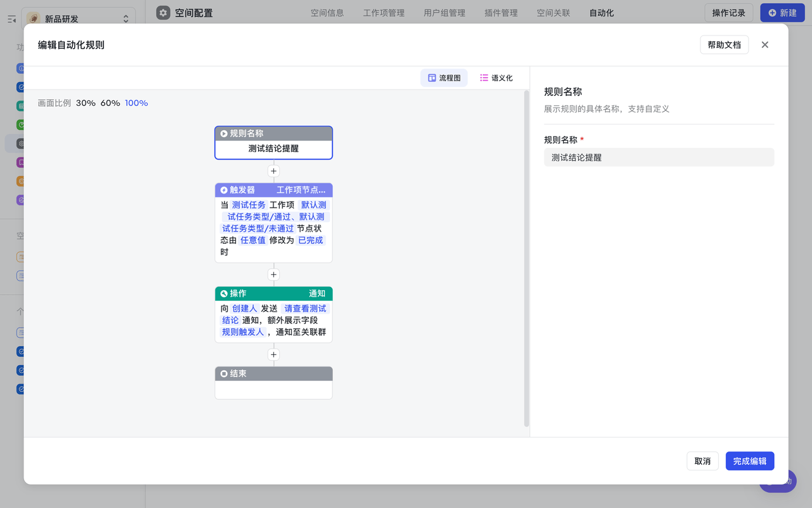Screen dimensions: 812x508
Task: Open the 用户组管理 tab in background
Action: (444, 13)
